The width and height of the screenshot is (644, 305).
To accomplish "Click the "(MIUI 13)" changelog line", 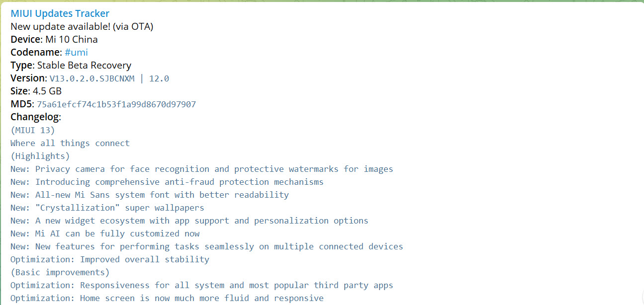I will [x=33, y=130].
